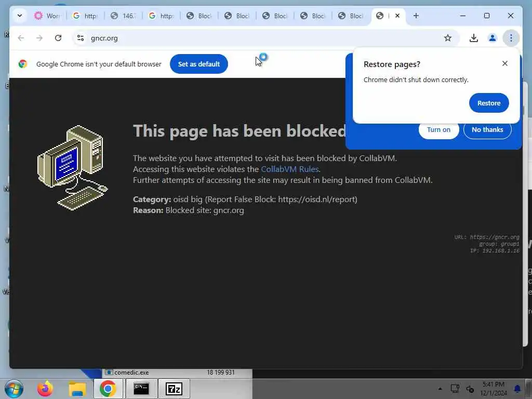Close the Restore pages popup

505,63
